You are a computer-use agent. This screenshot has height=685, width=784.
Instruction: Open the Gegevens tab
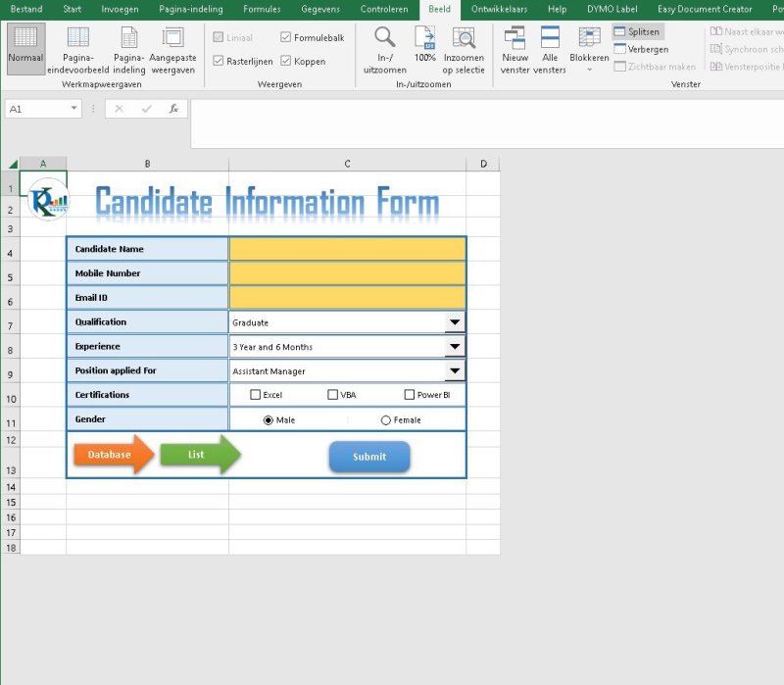point(320,9)
